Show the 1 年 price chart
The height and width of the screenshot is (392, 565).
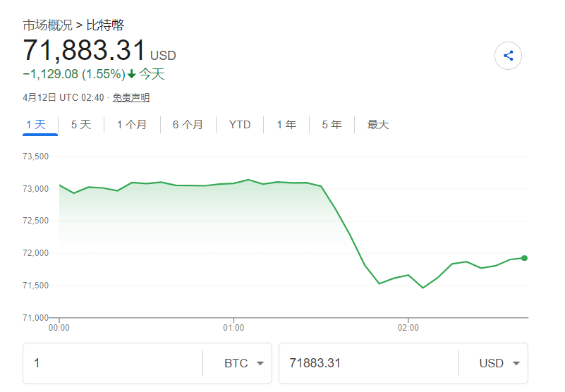pyautogui.click(x=286, y=125)
